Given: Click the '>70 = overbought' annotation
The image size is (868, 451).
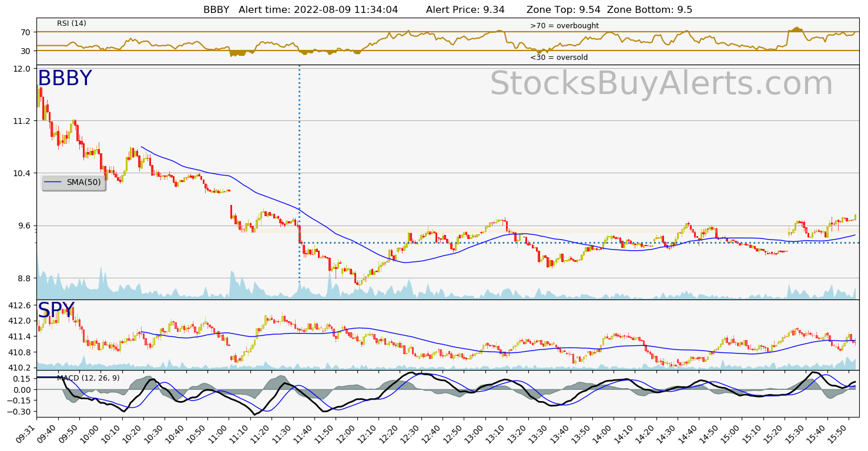Looking at the screenshot, I should [x=564, y=26].
